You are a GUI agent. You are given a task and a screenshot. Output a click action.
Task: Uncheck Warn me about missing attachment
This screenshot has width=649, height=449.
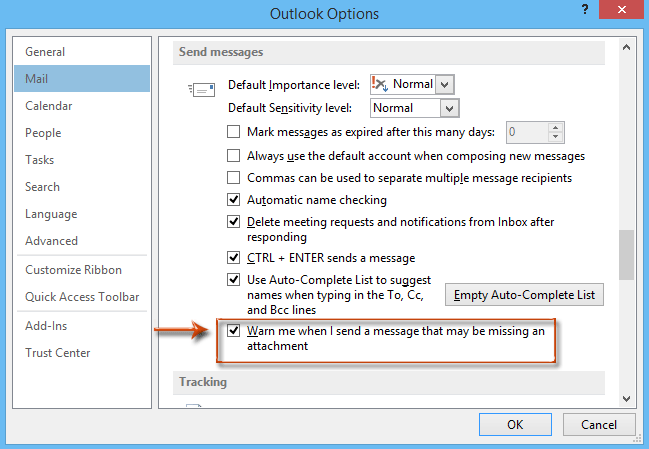[x=234, y=331]
